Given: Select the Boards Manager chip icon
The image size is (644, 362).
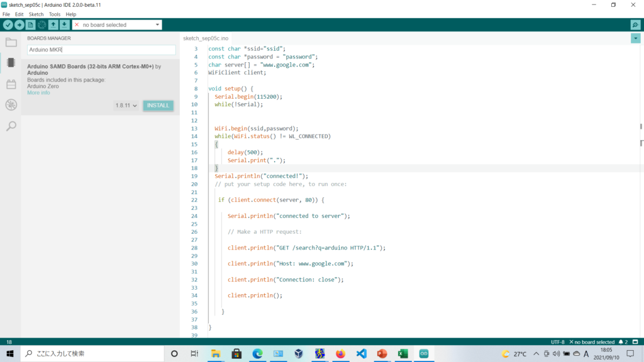Looking at the screenshot, I should coord(11,63).
